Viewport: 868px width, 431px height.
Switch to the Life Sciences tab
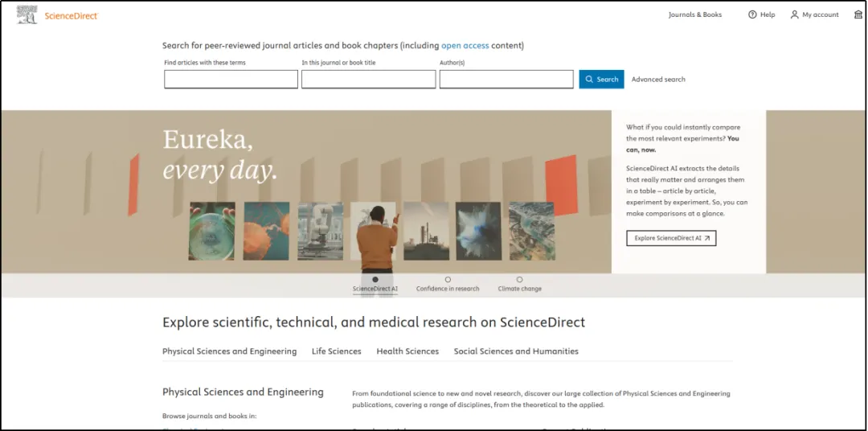[336, 351]
